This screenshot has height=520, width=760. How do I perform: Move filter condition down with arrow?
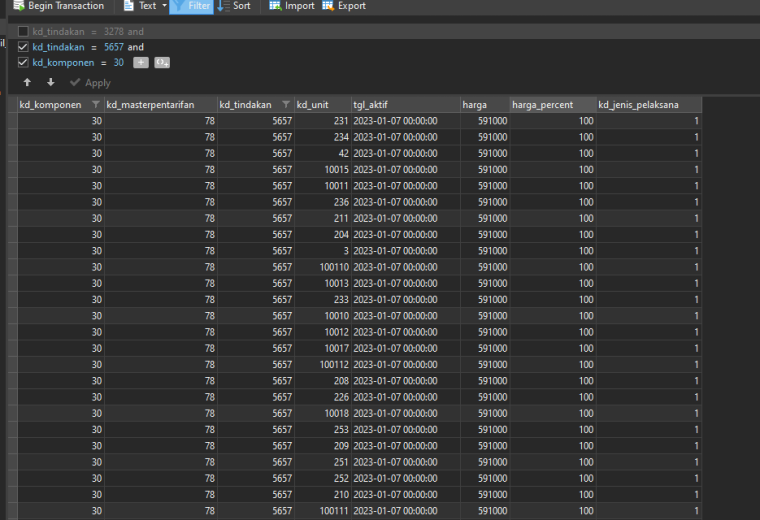(x=50, y=82)
